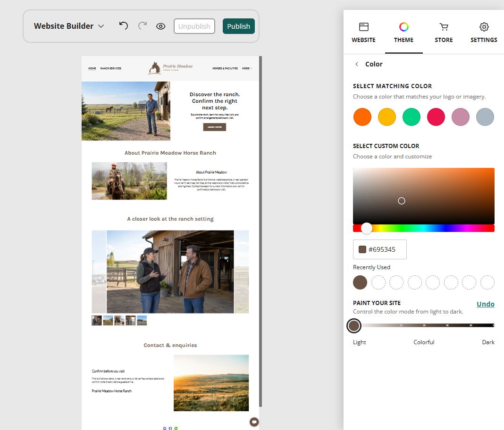This screenshot has height=430, width=504.
Task: Click the Undo link in Paint Your Site
Action: (x=485, y=304)
